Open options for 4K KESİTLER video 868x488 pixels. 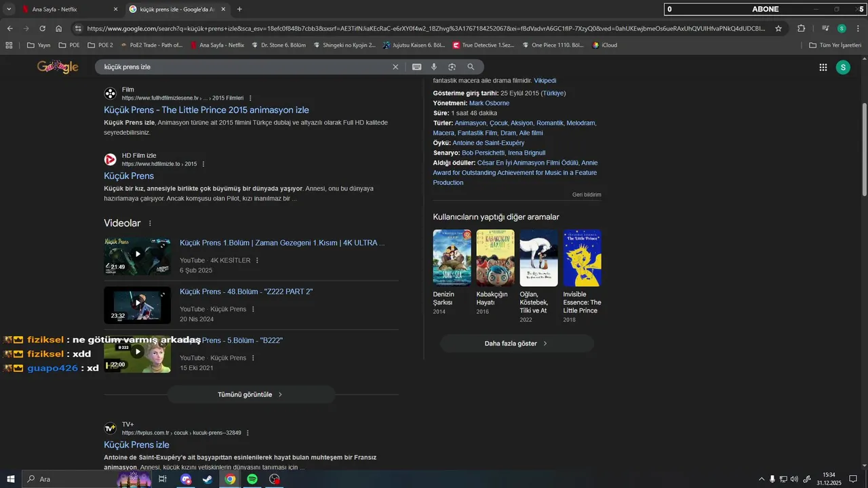click(257, 260)
